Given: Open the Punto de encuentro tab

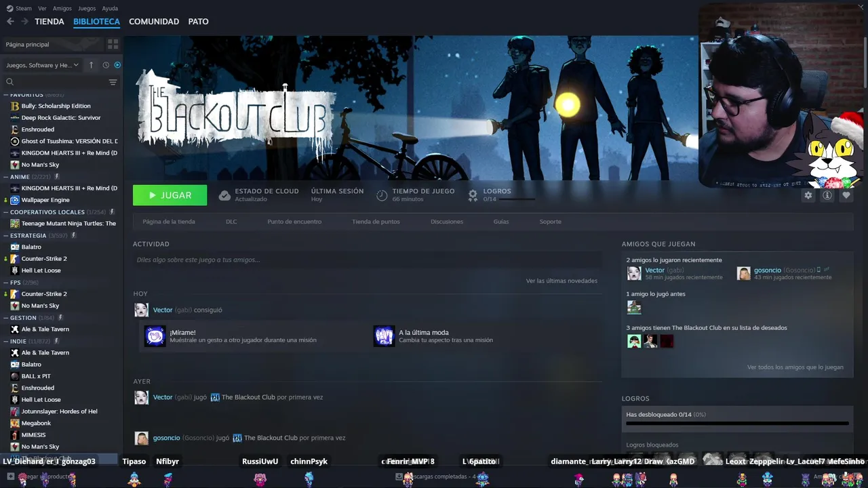Looking at the screenshot, I should (x=294, y=222).
